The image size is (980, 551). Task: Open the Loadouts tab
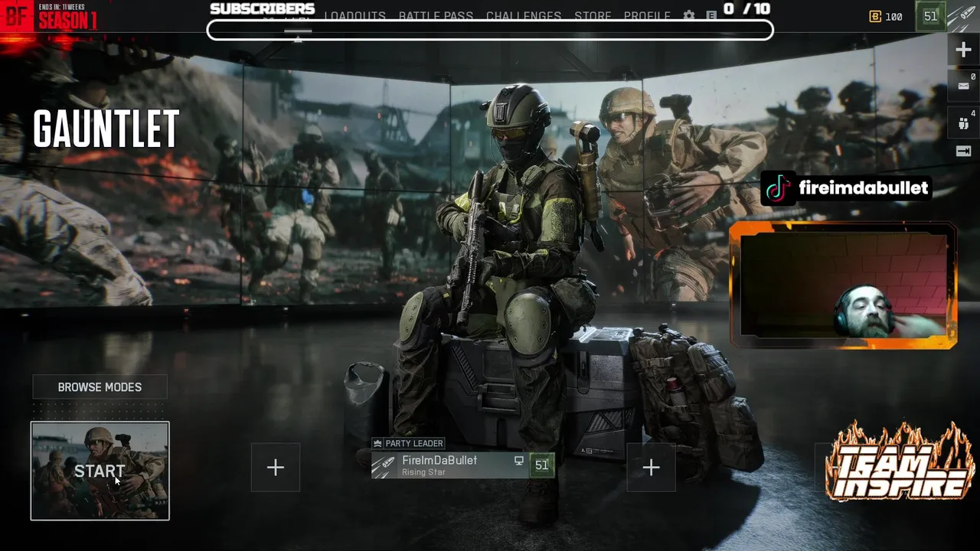354,15
